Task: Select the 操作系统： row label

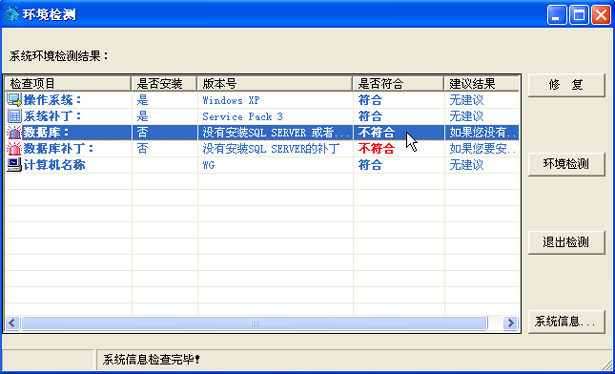Action: pyautogui.click(x=53, y=100)
